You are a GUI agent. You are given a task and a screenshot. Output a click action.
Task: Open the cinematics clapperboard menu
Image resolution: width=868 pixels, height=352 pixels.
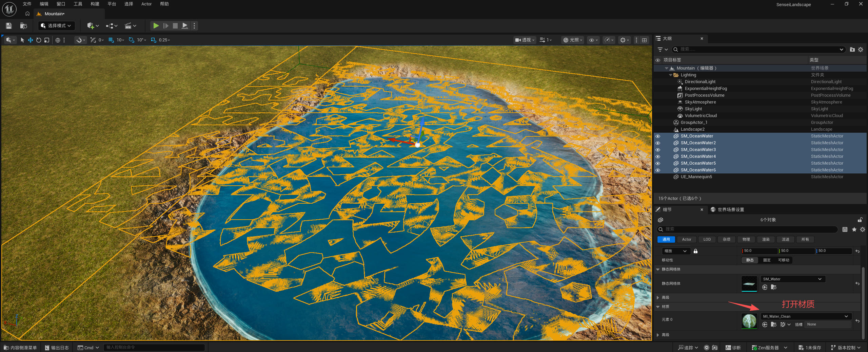(x=131, y=26)
